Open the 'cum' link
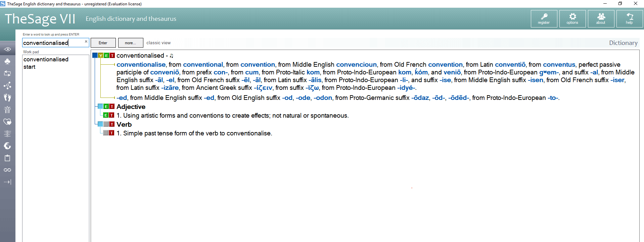 click(x=252, y=72)
